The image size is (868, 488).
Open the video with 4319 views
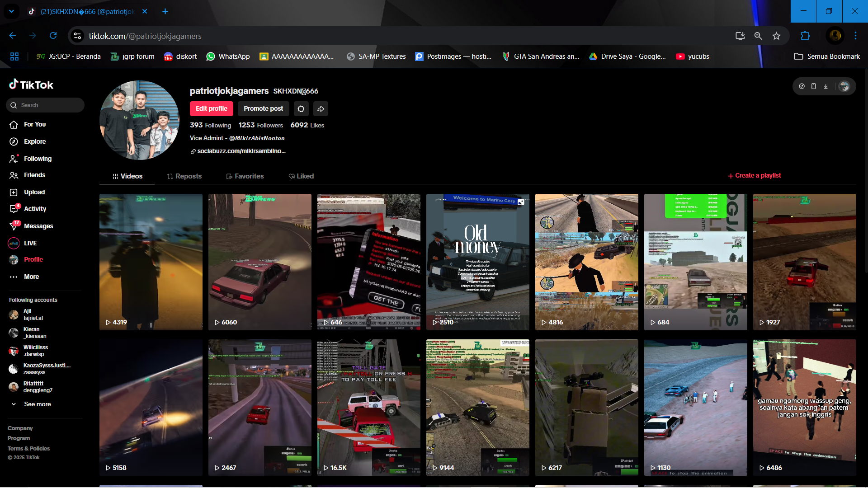[x=151, y=262]
